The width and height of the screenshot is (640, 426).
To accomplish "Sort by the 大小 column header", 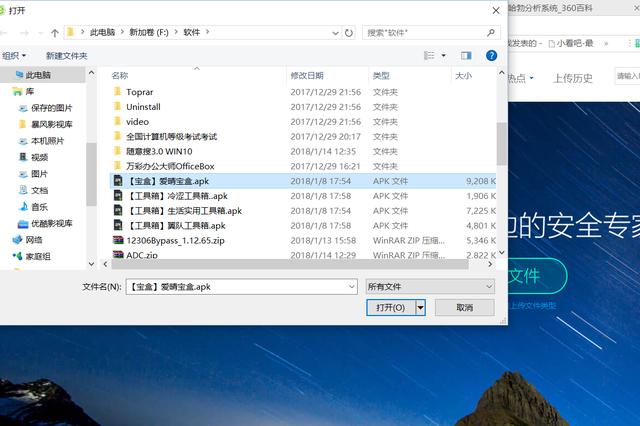I will click(x=463, y=75).
